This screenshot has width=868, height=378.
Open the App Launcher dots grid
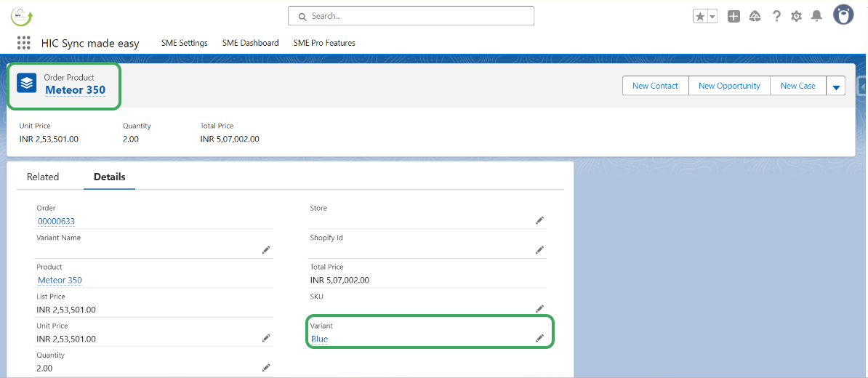tap(23, 43)
